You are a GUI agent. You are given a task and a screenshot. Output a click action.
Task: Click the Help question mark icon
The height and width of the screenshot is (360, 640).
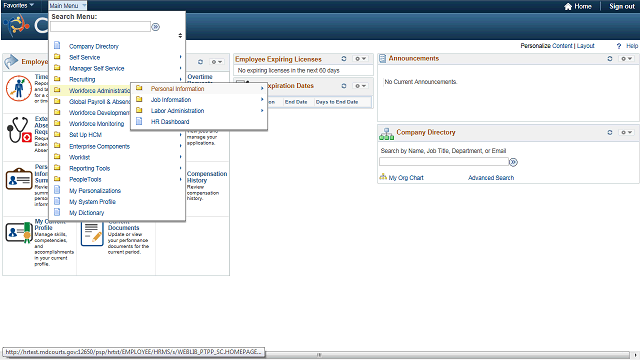(x=619, y=46)
